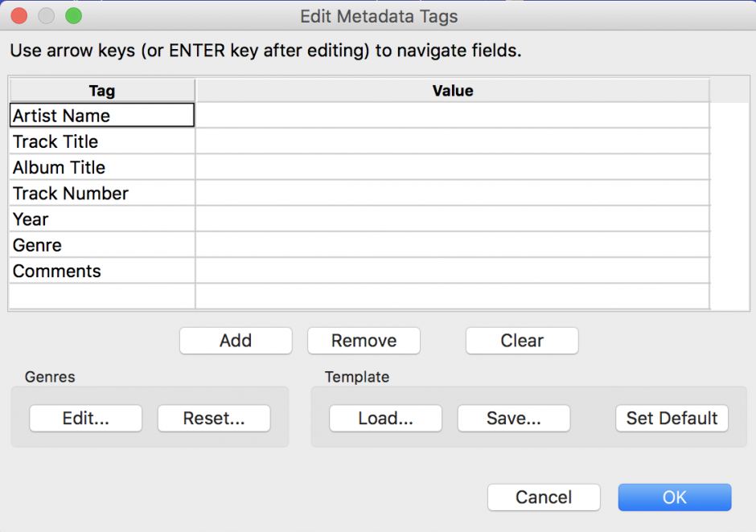Reset the Genres list
Viewport: 756px width, 532px height.
pyautogui.click(x=213, y=418)
